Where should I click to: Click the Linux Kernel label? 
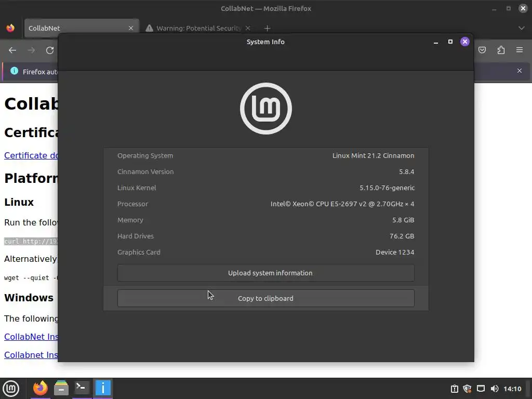click(x=137, y=188)
